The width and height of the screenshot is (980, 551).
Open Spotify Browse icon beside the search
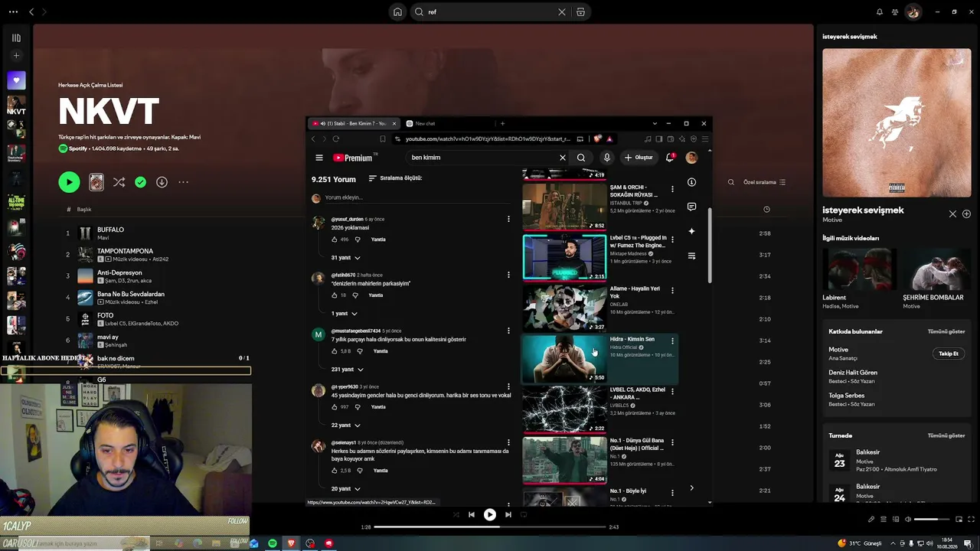click(x=580, y=12)
